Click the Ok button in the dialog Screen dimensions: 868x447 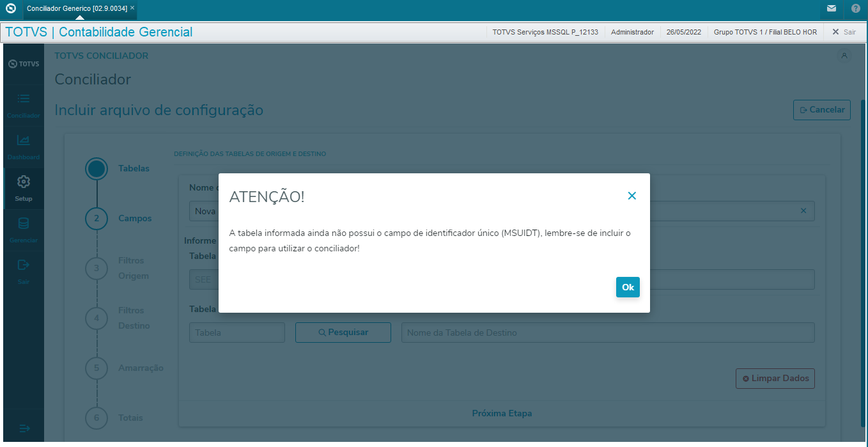pos(628,287)
